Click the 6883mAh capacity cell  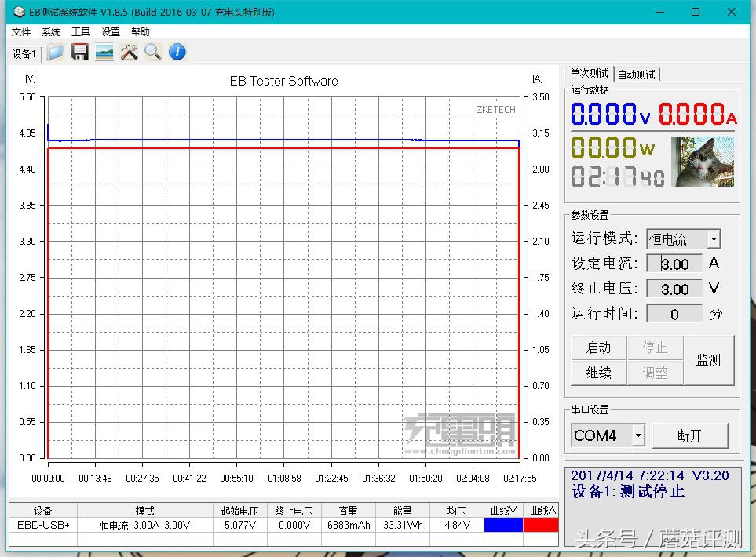click(349, 525)
